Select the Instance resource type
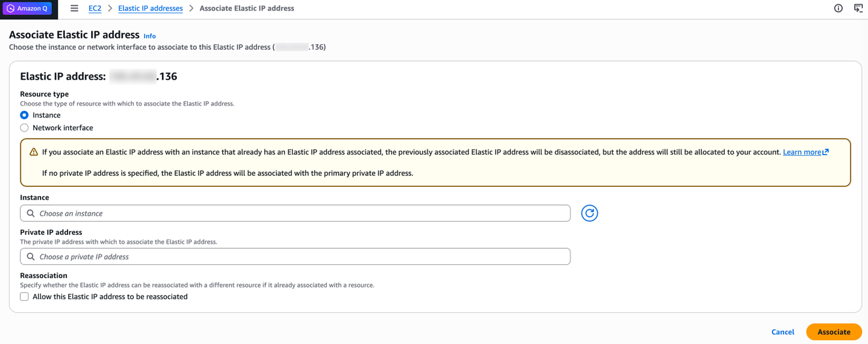The height and width of the screenshot is (344, 868). click(x=25, y=115)
